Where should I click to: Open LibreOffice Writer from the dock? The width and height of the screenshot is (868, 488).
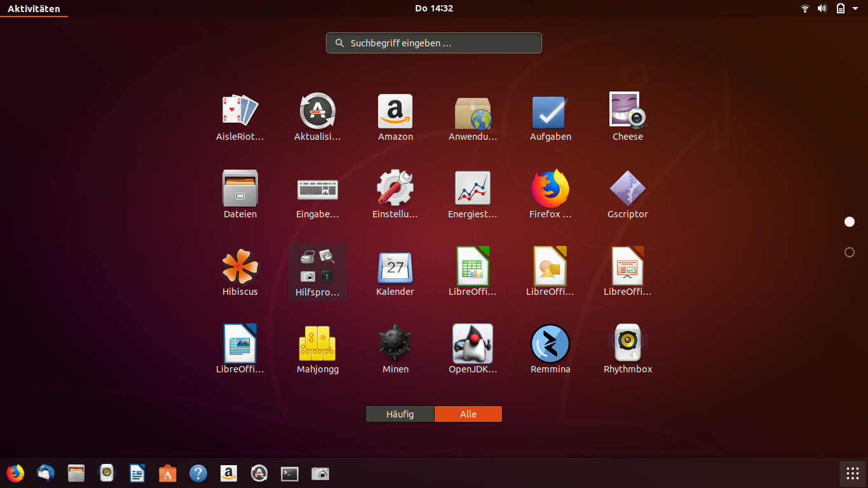pyautogui.click(x=137, y=473)
